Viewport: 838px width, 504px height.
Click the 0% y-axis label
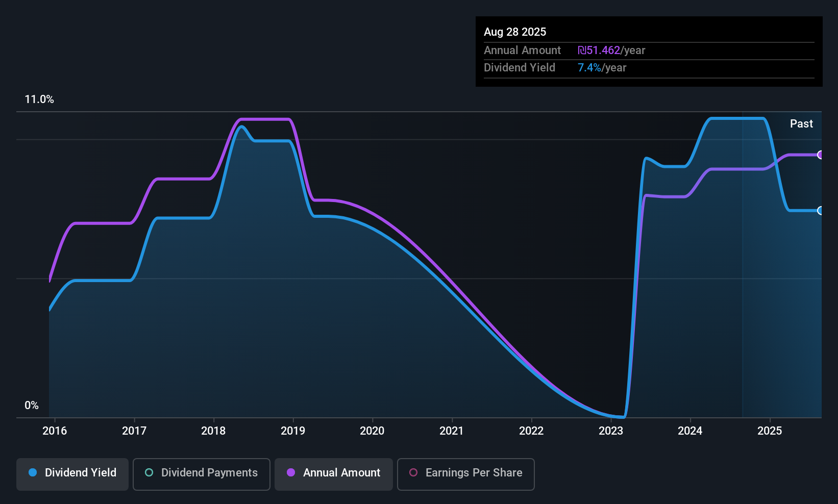point(32,406)
